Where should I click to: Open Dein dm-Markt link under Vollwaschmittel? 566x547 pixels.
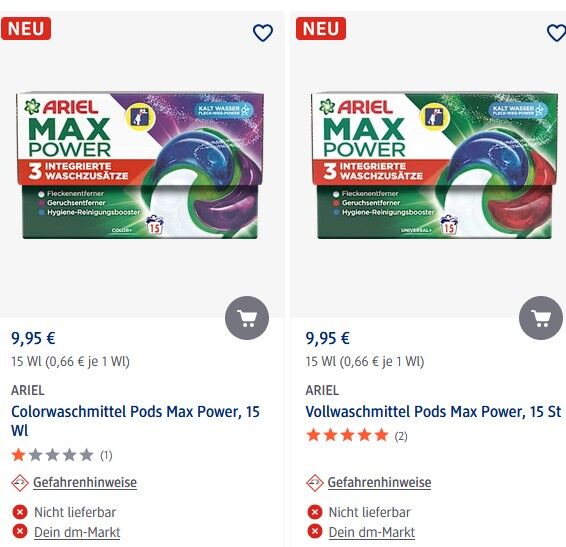(372, 532)
